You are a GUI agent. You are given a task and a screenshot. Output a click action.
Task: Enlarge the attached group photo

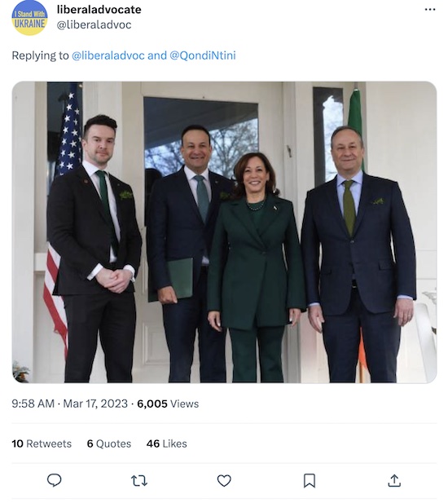(x=224, y=232)
